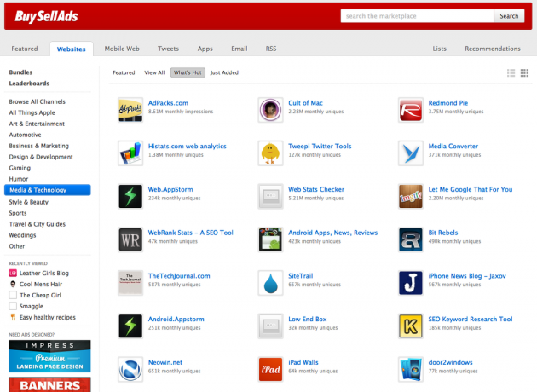This screenshot has width=537, height=392.
Task: Click the red BANNERS ad image
Action: pos(49,384)
